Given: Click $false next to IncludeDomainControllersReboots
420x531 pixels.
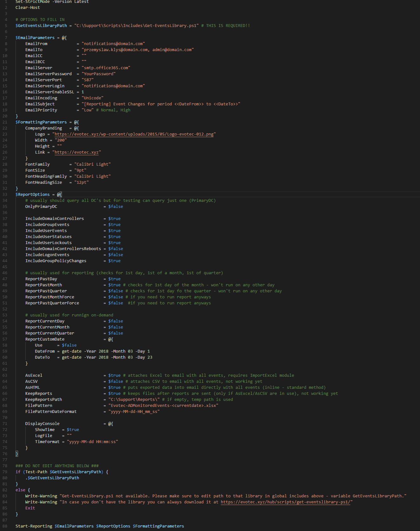Looking at the screenshot, I should [116, 249].
